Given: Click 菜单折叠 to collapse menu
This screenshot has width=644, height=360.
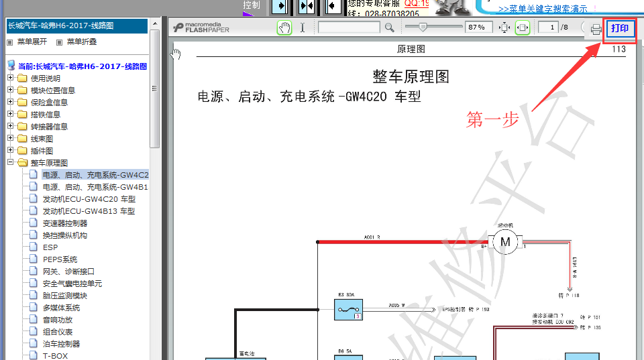Looking at the screenshot, I should pyautogui.click(x=82, y=42).
